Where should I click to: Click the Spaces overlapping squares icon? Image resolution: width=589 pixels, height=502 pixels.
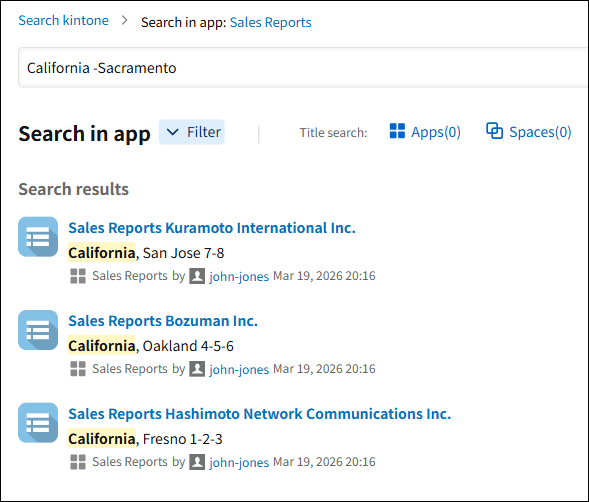coord(494,131)
